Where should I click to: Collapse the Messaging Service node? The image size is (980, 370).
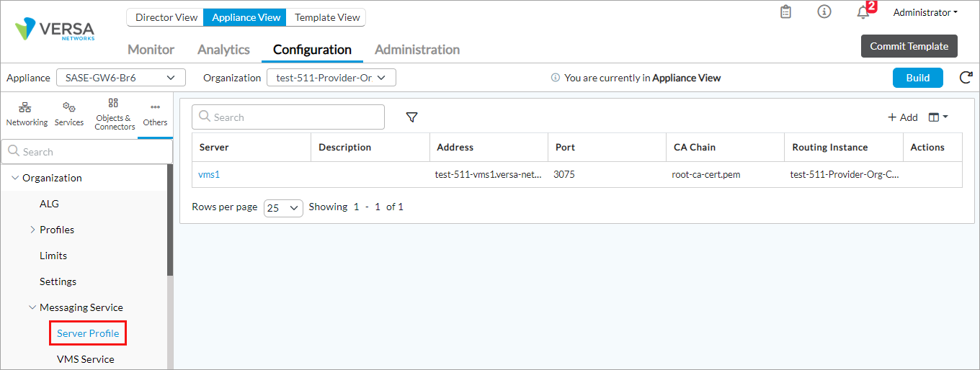(x=32, y=307)
